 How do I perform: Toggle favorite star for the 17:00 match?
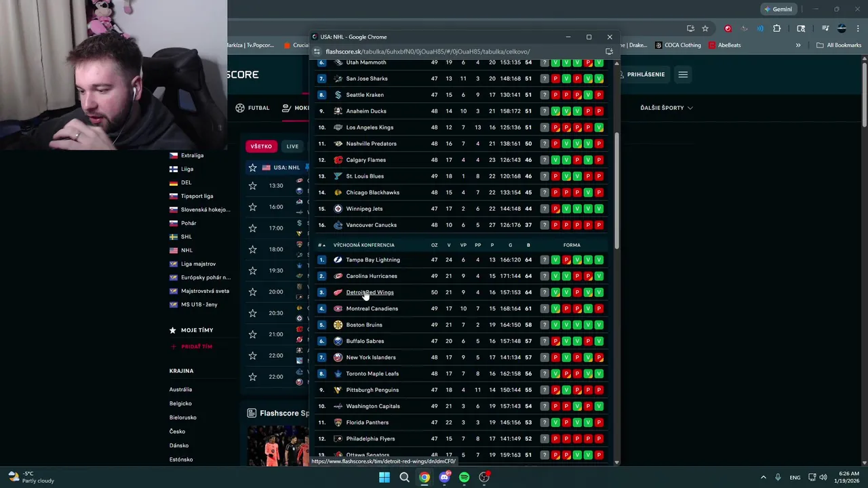(252, 228)
